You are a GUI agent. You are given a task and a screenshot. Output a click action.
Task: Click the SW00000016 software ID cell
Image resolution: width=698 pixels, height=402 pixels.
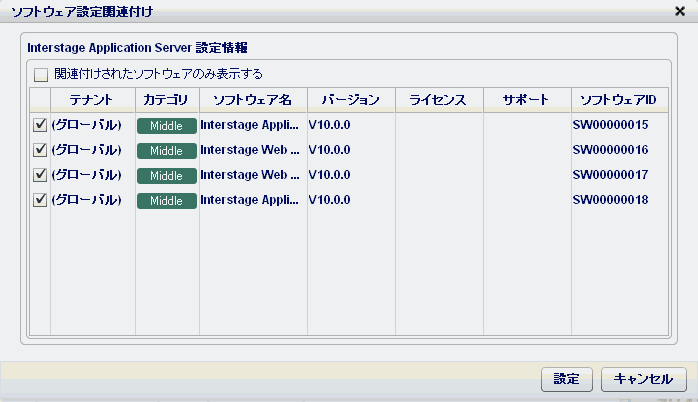pos(610,150)
